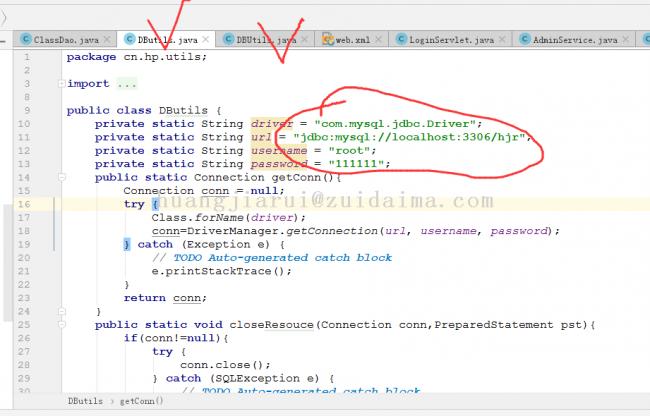
Task: Click the class icon on AdminService.java tab
Action: tap(525, 39)
